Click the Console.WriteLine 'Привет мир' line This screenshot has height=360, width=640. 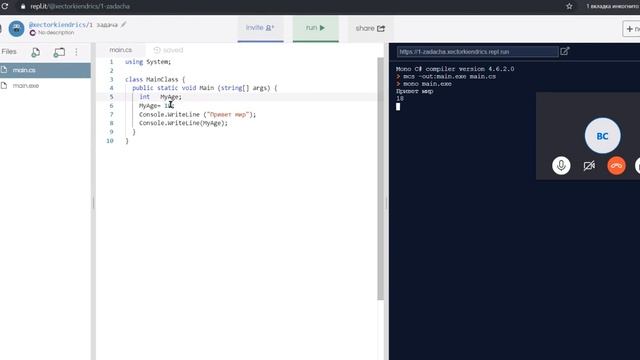[x=197, y=114]
